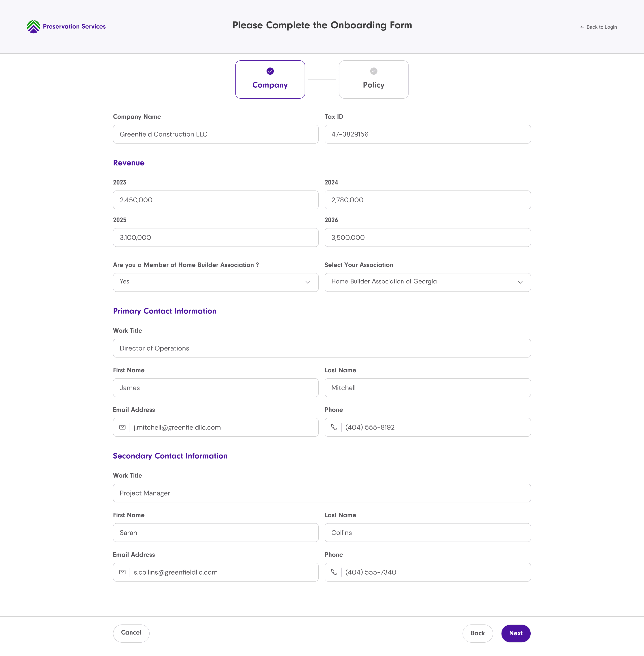Click the first name field containing James

(216, 388)
